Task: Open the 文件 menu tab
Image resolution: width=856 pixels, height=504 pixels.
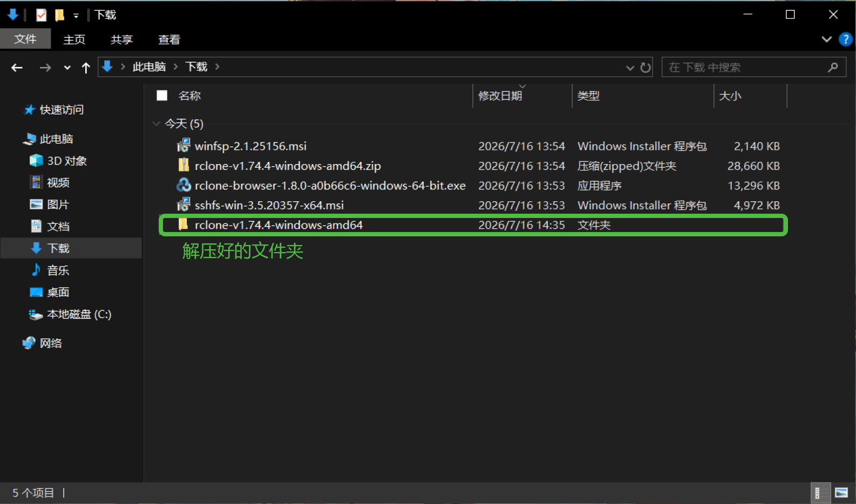Action: click(25, 39)
